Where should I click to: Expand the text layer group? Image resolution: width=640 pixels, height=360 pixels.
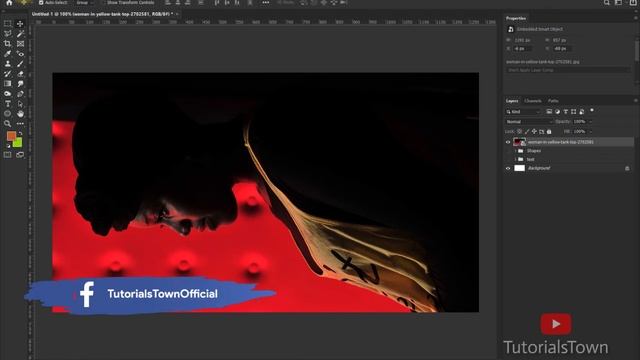(516, 160)
